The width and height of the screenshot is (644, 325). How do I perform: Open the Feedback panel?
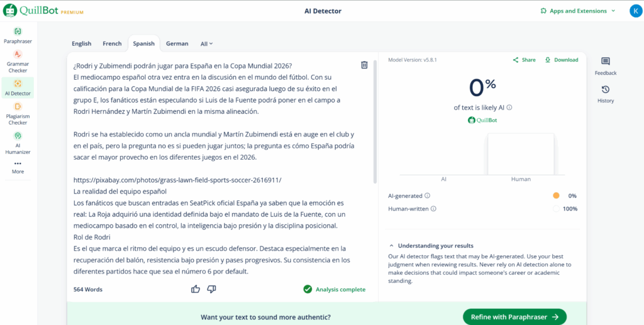(x=605, y=66)
